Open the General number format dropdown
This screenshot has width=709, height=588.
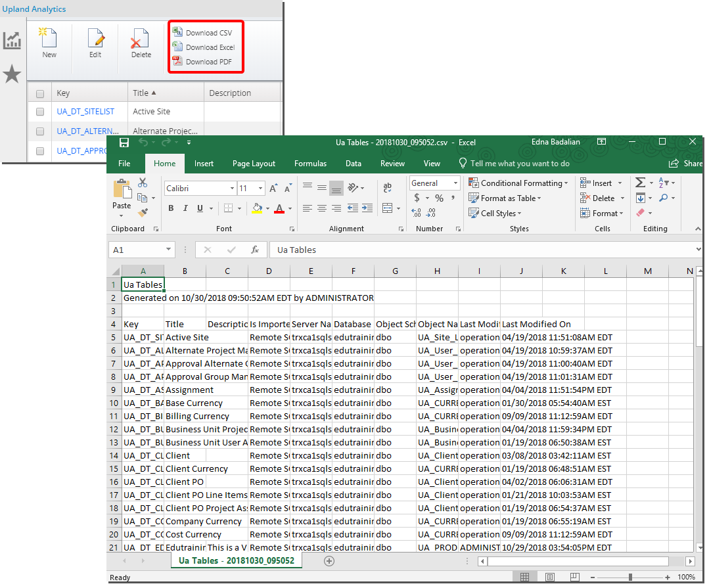coord(455,183)
